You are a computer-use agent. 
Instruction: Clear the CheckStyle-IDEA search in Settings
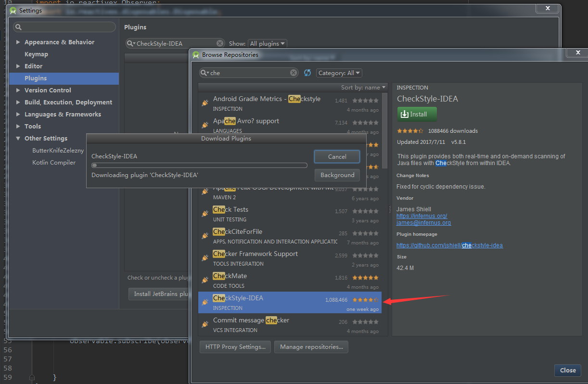(x=220, y=43)
